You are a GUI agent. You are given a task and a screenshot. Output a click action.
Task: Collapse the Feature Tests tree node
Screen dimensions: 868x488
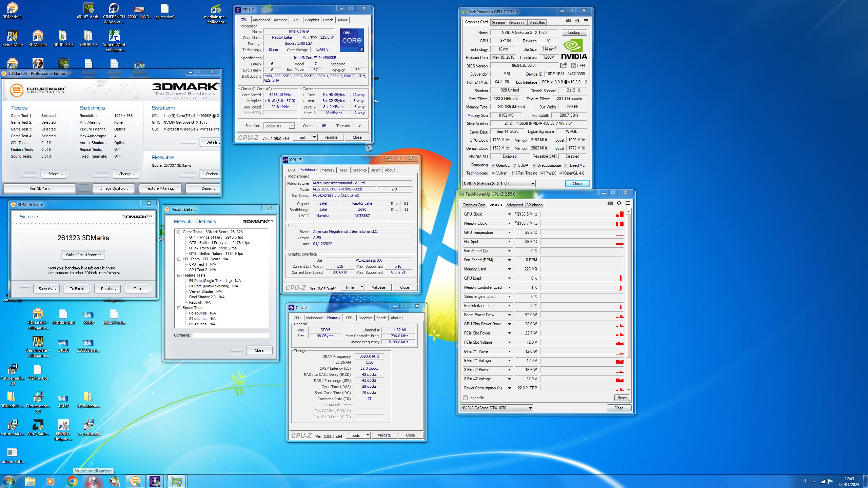click(179, 276)
